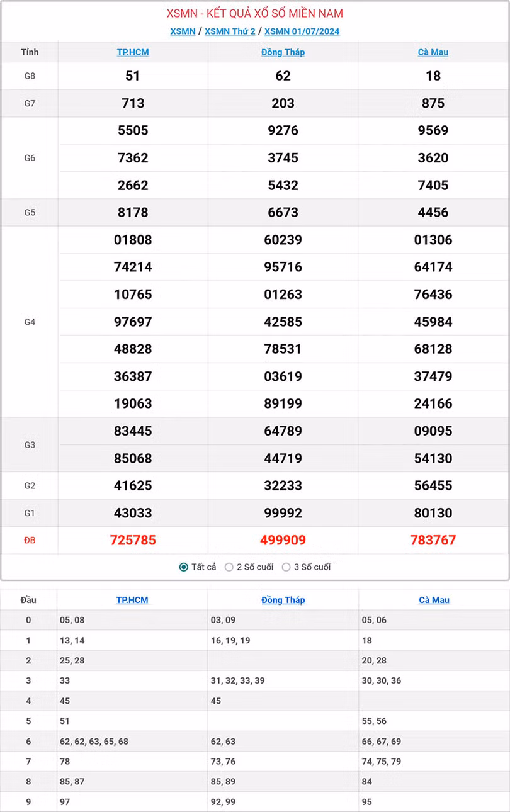Open the XSMN 01/07/2024 date link
The height and width of the screenshot is (812, 510).
click(302, 31)
